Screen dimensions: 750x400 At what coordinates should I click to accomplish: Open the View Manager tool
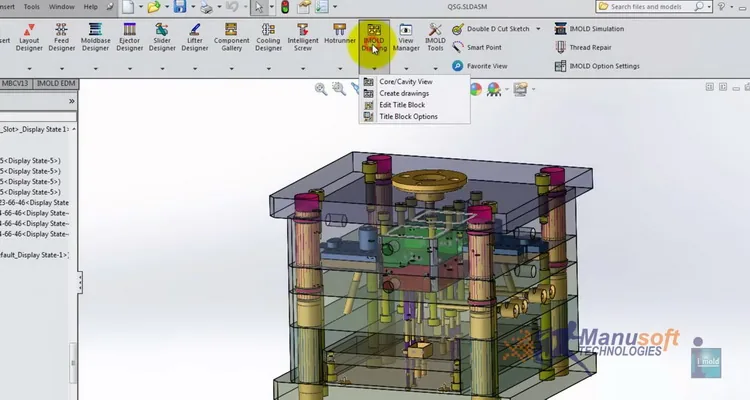(406, 37)
